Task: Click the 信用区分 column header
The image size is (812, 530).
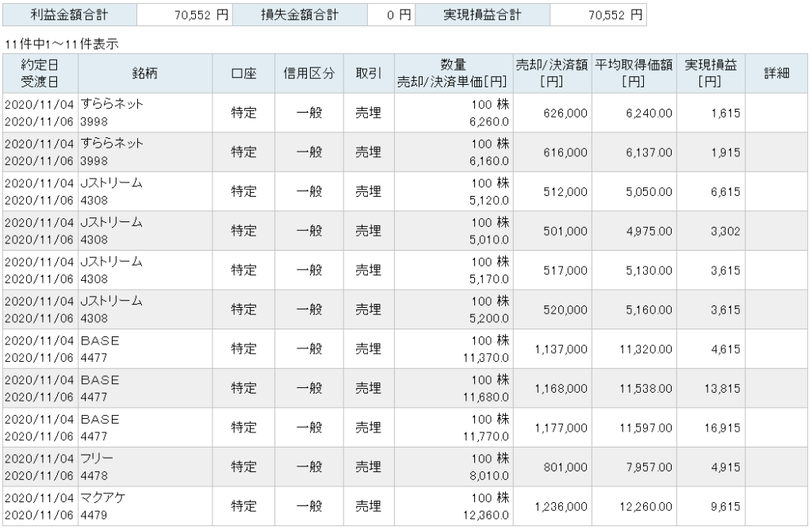Action: 308,74
